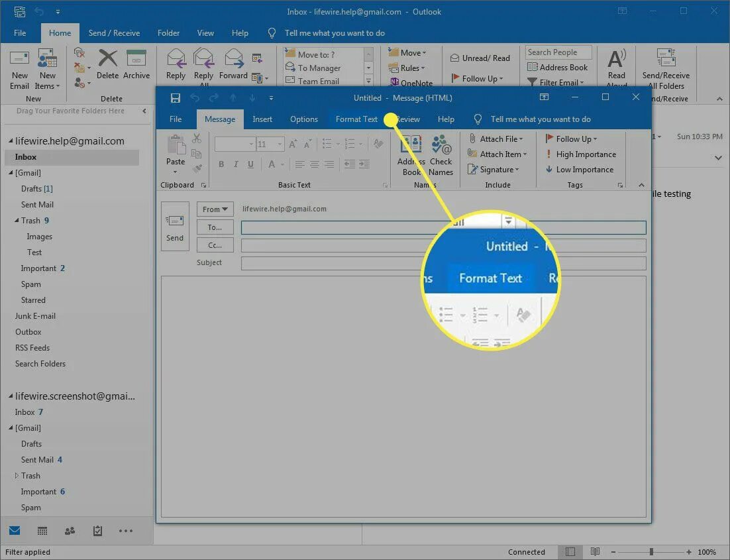This screenshot has height=560, width=730.
Task: Open Rules dropdown in Outlook ribbon
Action: 407,68
